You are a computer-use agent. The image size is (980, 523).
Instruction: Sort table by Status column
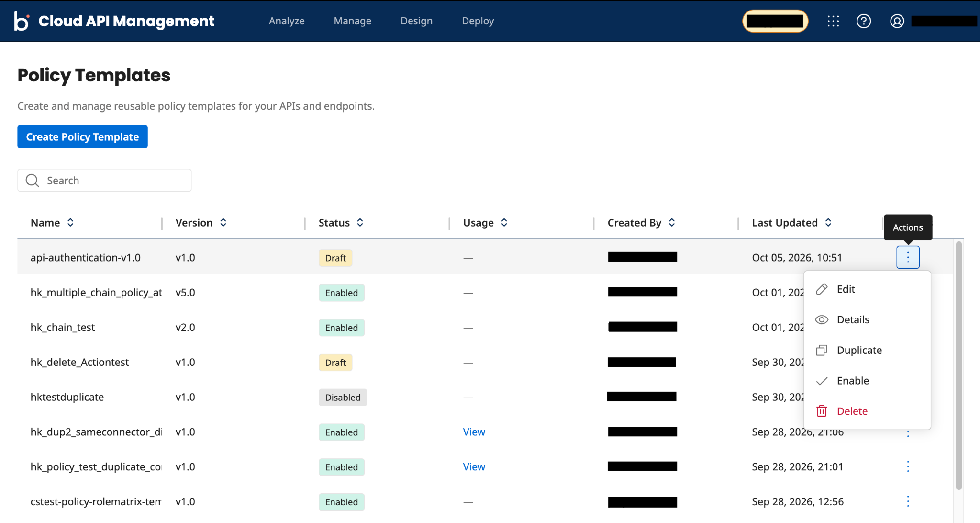pos(360,223)
